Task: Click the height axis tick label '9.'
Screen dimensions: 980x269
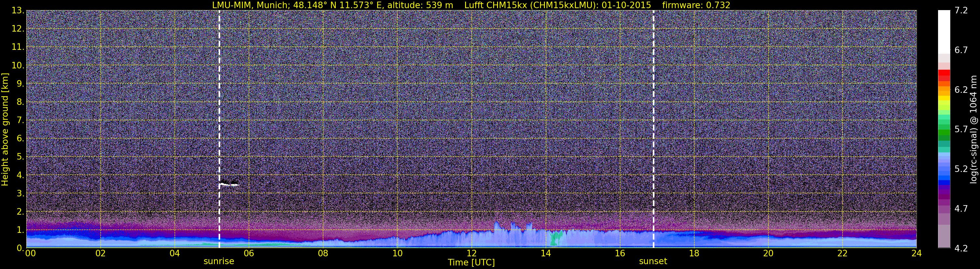Action: [20, 84]
